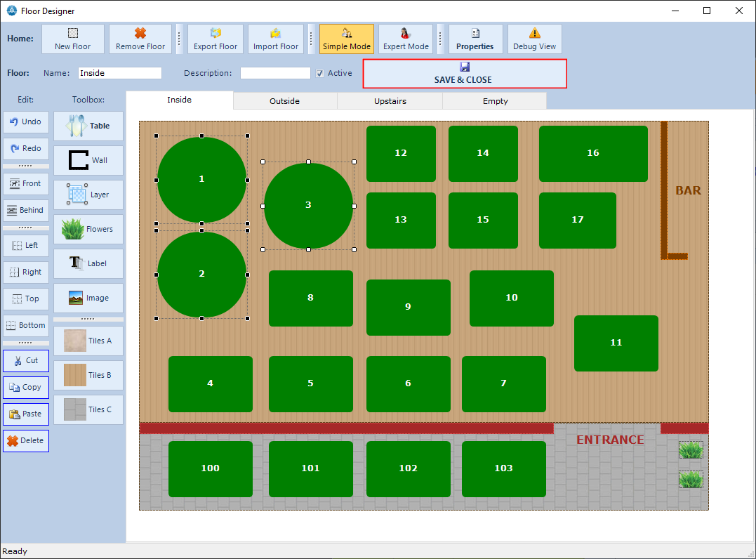The image size is (756, 559).
Task: Click the Delete button with red X
Action: click(26, 440)
